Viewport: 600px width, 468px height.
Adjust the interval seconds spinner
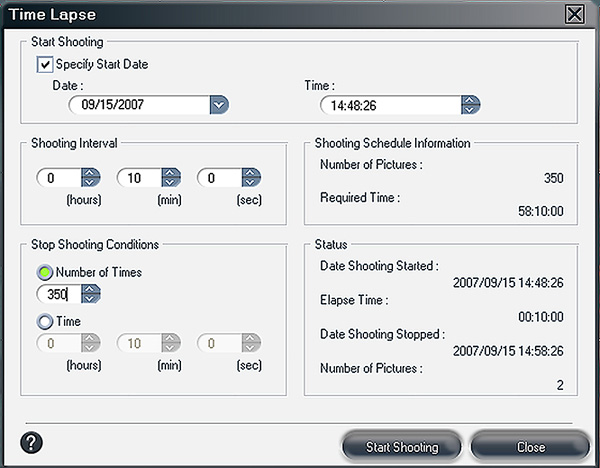(x=251, y=178)
